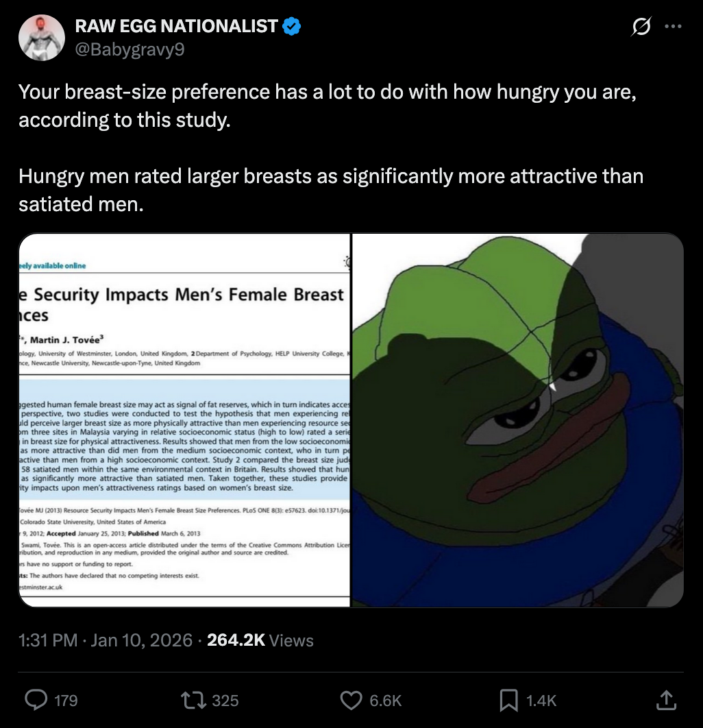Open the Grok explain-post icon

click(641, 27)
